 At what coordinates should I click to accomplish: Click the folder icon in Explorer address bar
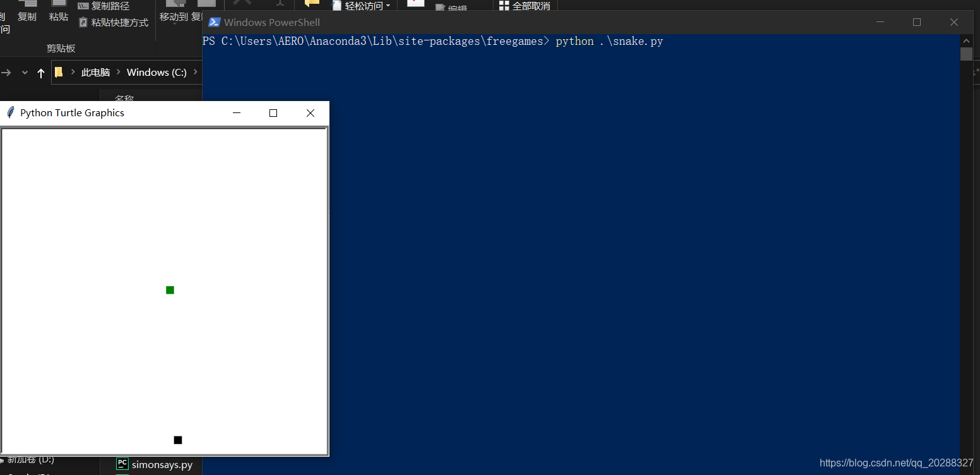tap(59, 72)
